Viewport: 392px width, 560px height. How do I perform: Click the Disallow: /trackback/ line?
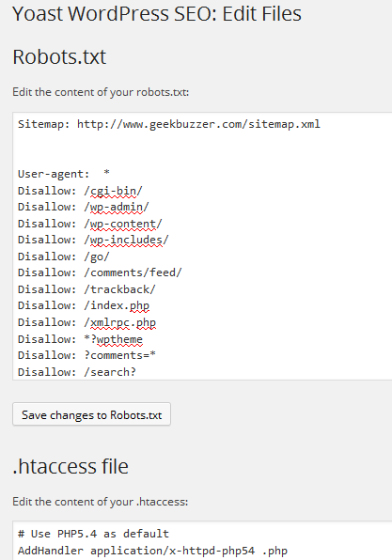pos(86,289)
